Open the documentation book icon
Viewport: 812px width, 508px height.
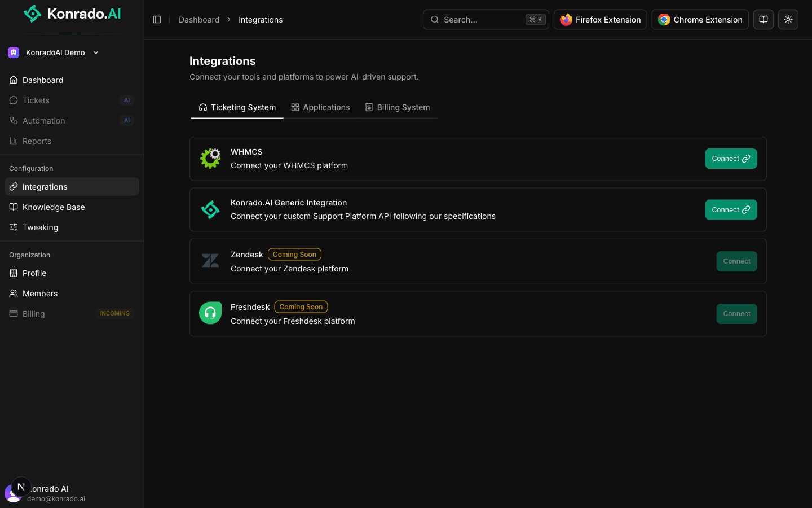coord(764,20)
